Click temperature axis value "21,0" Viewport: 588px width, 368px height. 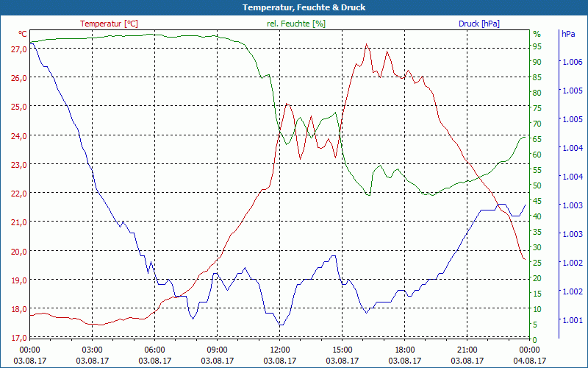pos(19,223)
